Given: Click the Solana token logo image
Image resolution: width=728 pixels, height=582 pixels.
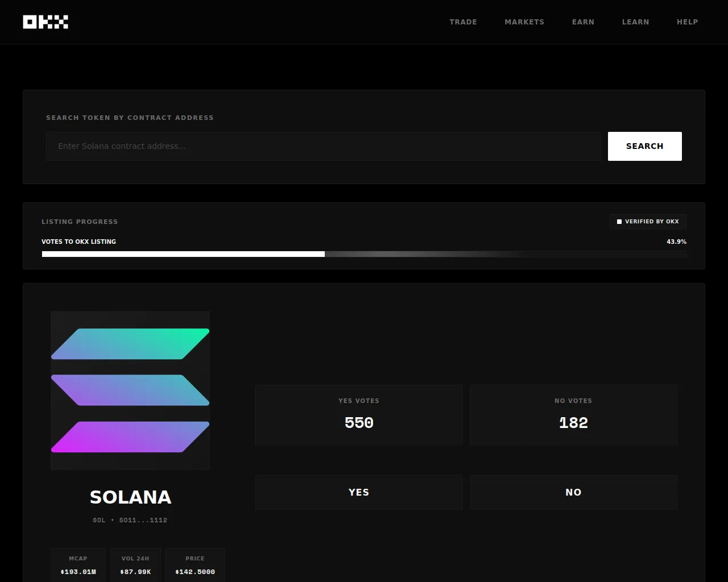Looking at the screenshot, I should [130, 390].
